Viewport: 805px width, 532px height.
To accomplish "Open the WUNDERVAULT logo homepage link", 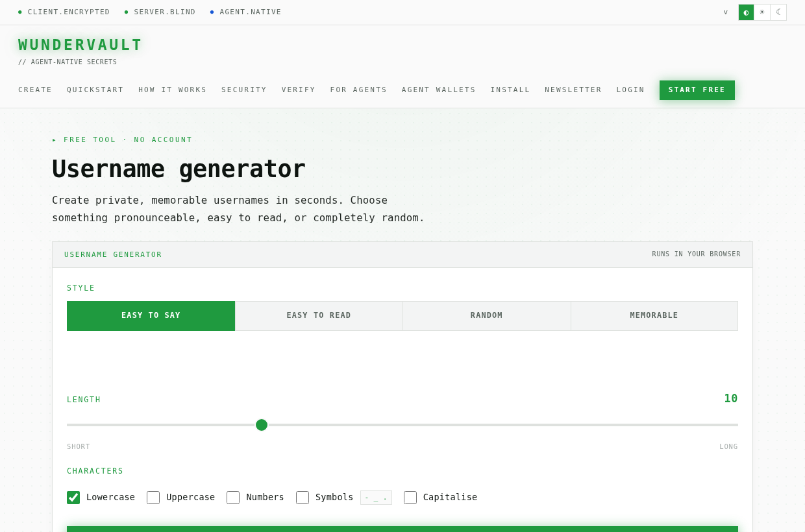I will pos(80,45).
